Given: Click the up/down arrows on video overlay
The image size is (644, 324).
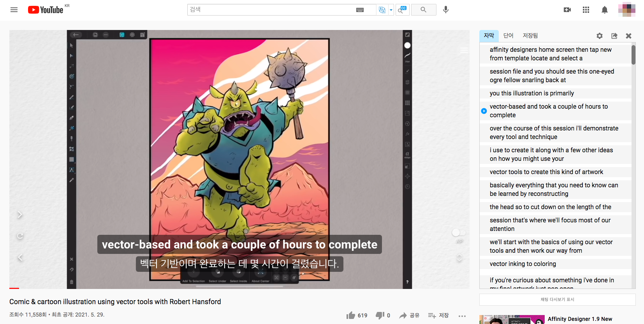Looking at the screenshot, I should click(x=459, y=258).
